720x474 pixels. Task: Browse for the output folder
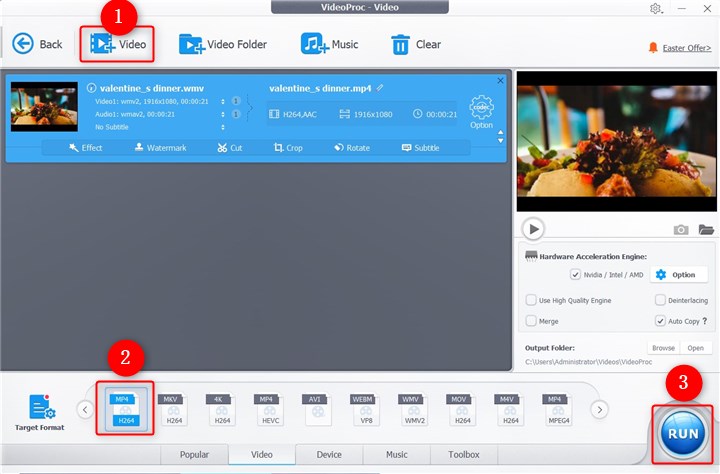tap(664, 348)
